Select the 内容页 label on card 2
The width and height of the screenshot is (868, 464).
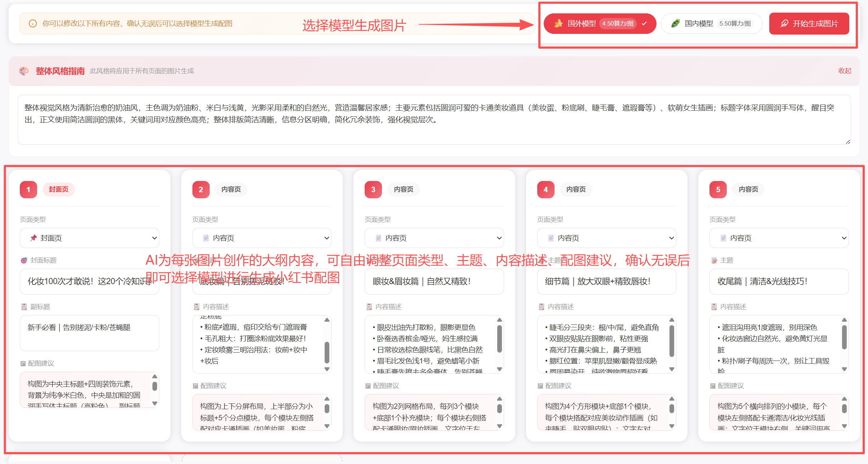(x=231, y=189)
